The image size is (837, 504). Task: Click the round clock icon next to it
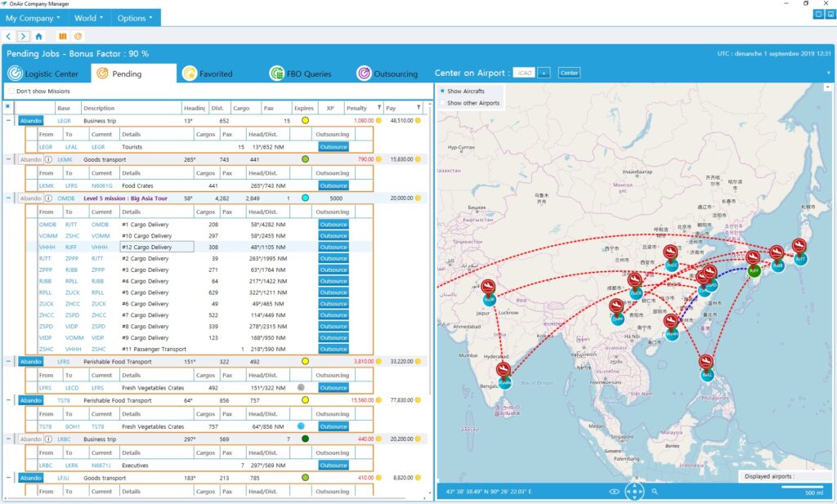coord(78,36)
